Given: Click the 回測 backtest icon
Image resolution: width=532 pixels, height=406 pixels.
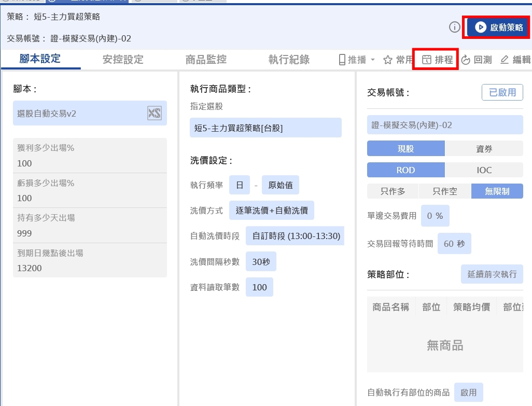Looking at the screenshot, I should pos(466,60).
